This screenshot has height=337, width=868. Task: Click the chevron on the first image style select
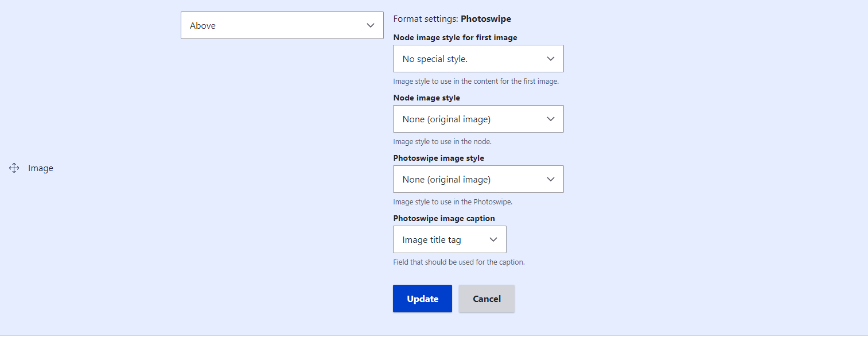[x=550, y=59]
